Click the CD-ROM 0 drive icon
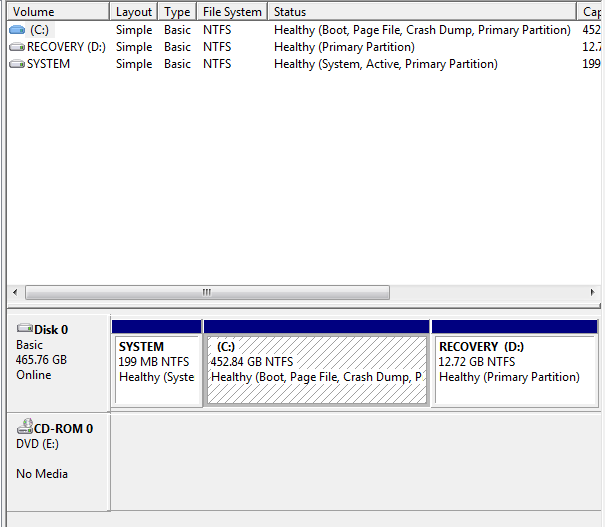This screenshot has height=527, width=605. pos(25,427)
